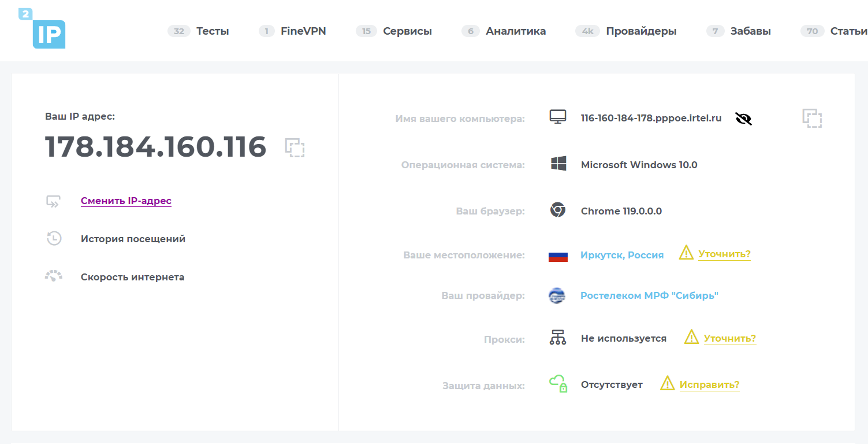
Task: Click the Microsoft Windows 10.0 text
Action: point(639,165)
